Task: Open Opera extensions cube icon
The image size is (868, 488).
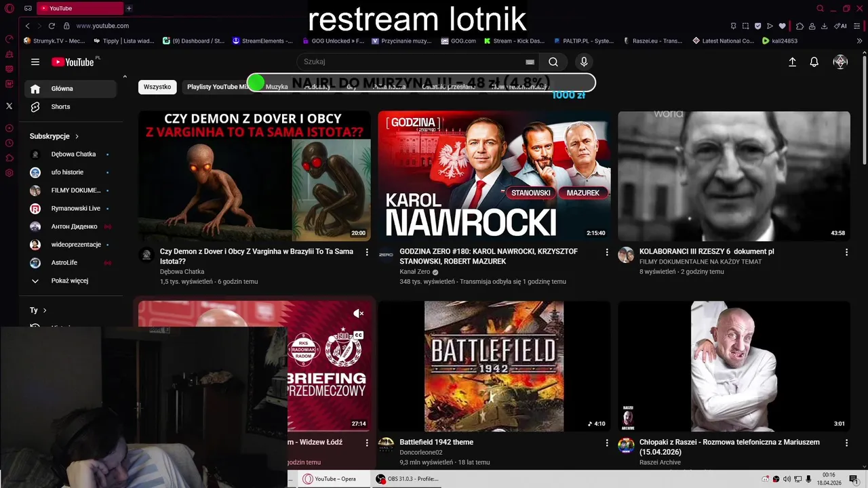Action: (800, 26)
